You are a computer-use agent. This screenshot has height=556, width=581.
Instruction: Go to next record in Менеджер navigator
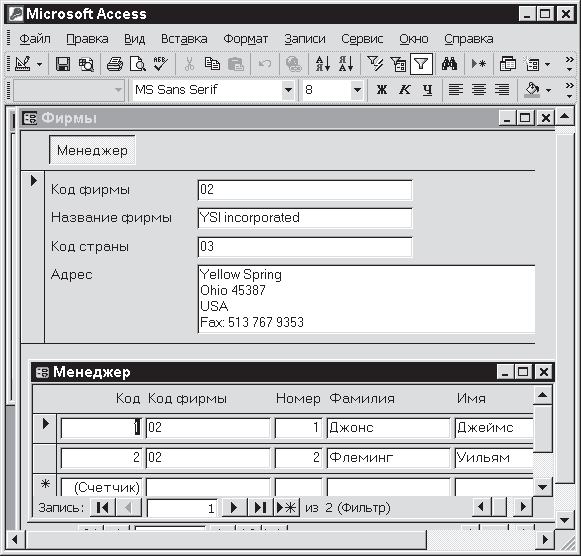click(x=234, y=507)
